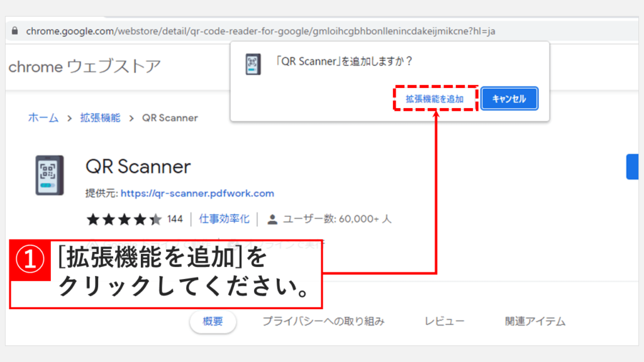Open the レビュー tab
This screenshot has width=644, height=362.
coord(445,321)
